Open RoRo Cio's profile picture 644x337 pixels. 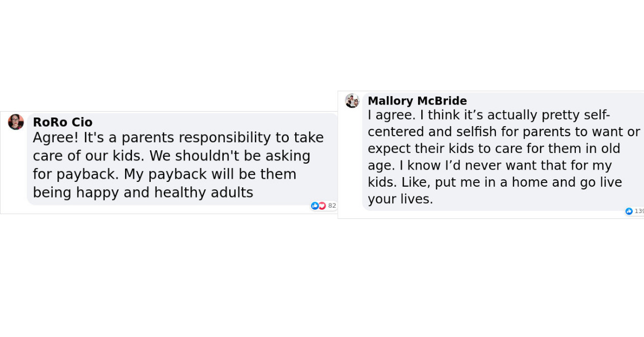[16, 122]
